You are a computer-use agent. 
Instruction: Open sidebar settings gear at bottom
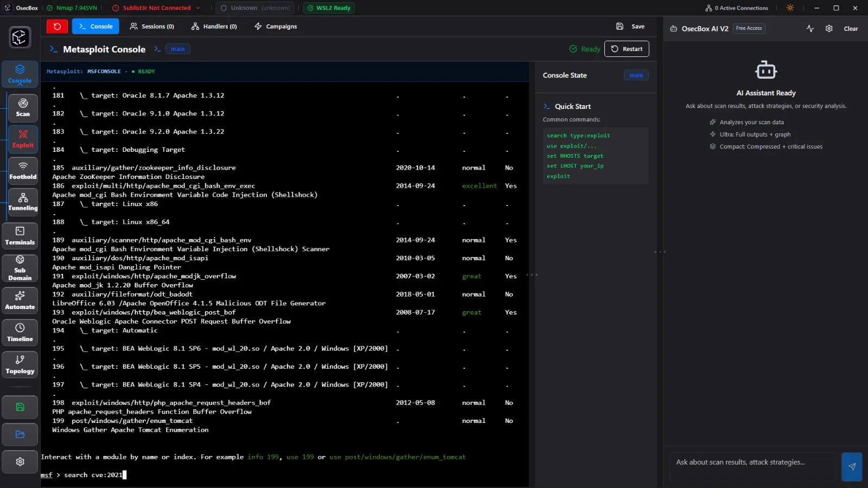point(20,462)
